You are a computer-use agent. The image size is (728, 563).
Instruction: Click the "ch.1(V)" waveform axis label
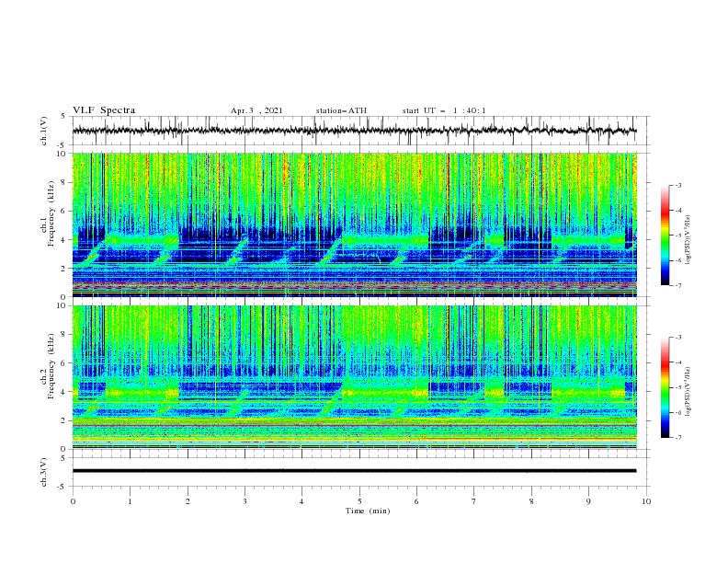(44, 131)
